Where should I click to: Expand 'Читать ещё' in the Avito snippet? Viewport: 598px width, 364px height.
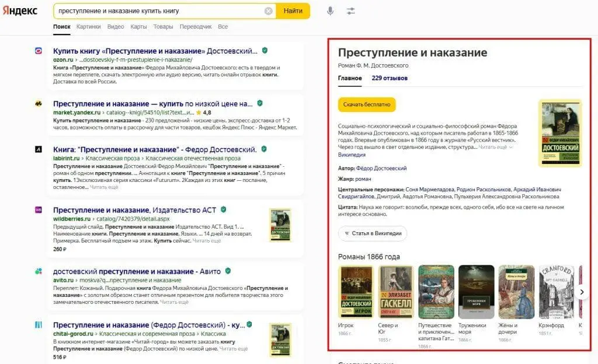click(174, 302)
